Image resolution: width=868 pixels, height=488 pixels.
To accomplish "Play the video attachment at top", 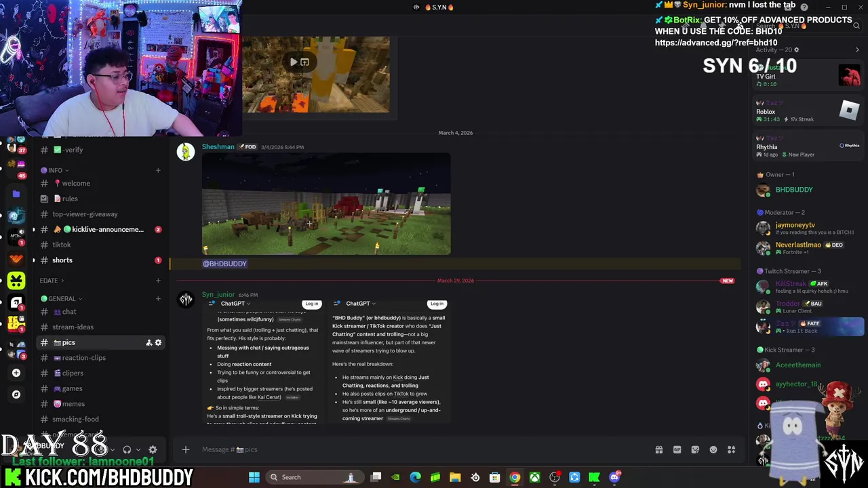I will click(x=294, y=62).
